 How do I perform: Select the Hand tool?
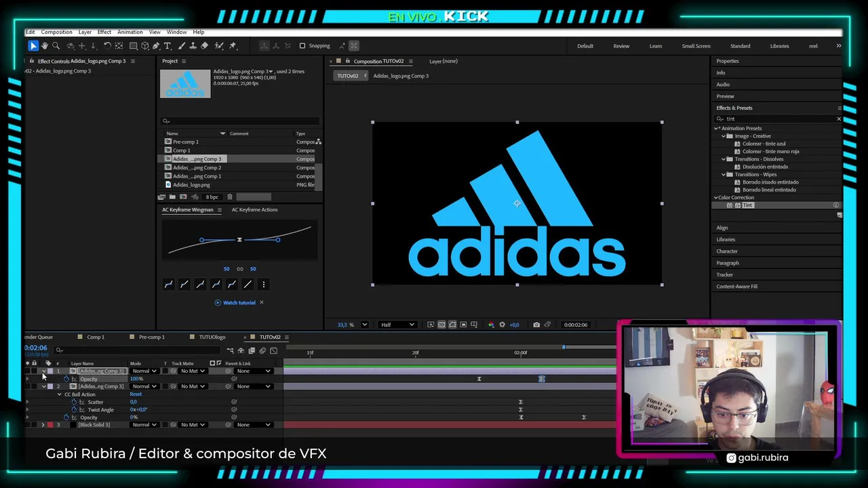point(44,45)
